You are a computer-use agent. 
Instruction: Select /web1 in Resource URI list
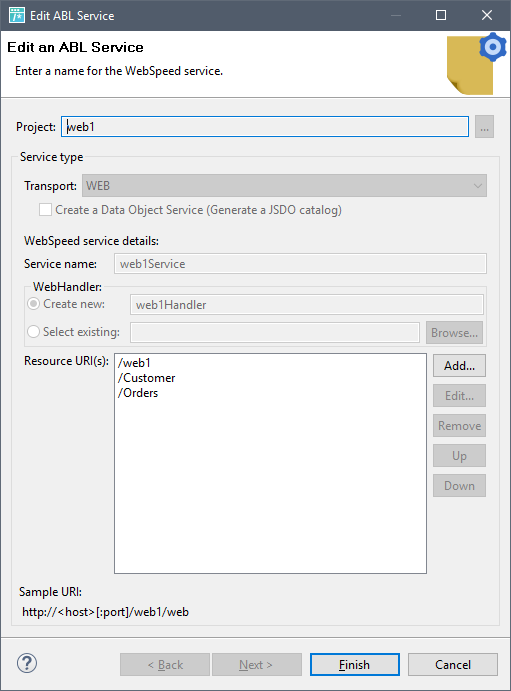134,363
